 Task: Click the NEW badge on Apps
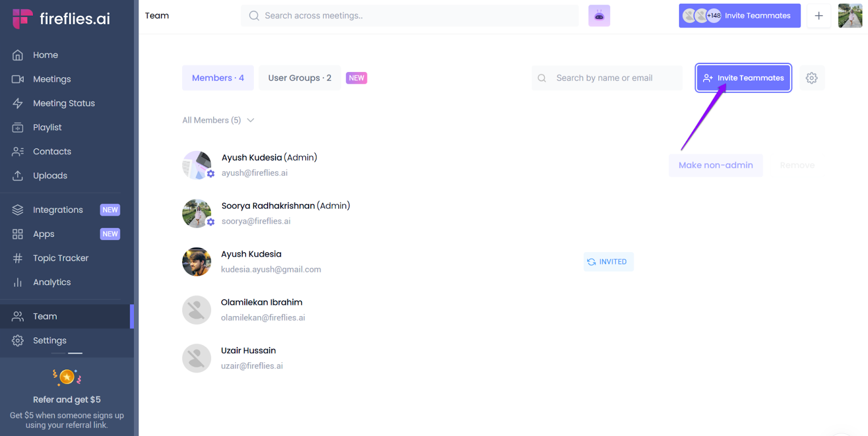pos(110,234)
